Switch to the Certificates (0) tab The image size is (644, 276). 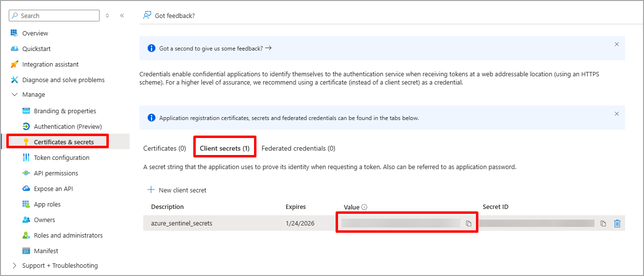[x=165, y=148]
